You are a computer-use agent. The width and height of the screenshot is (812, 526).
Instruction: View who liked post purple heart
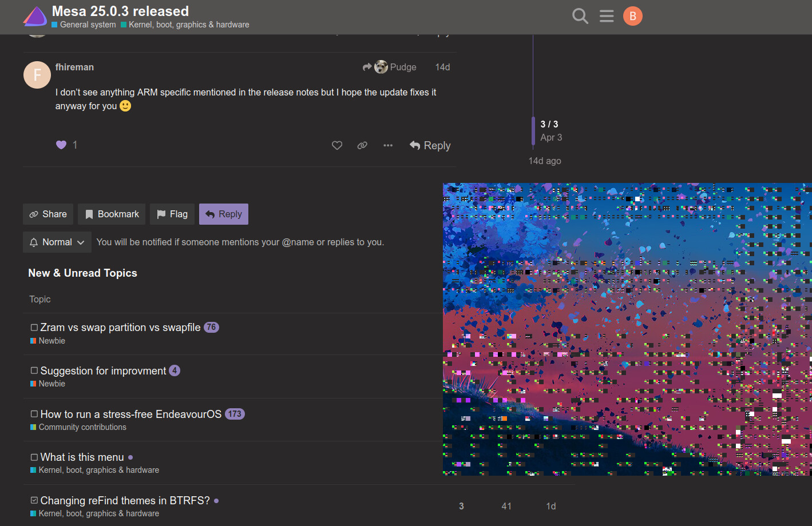pos(61,145)
